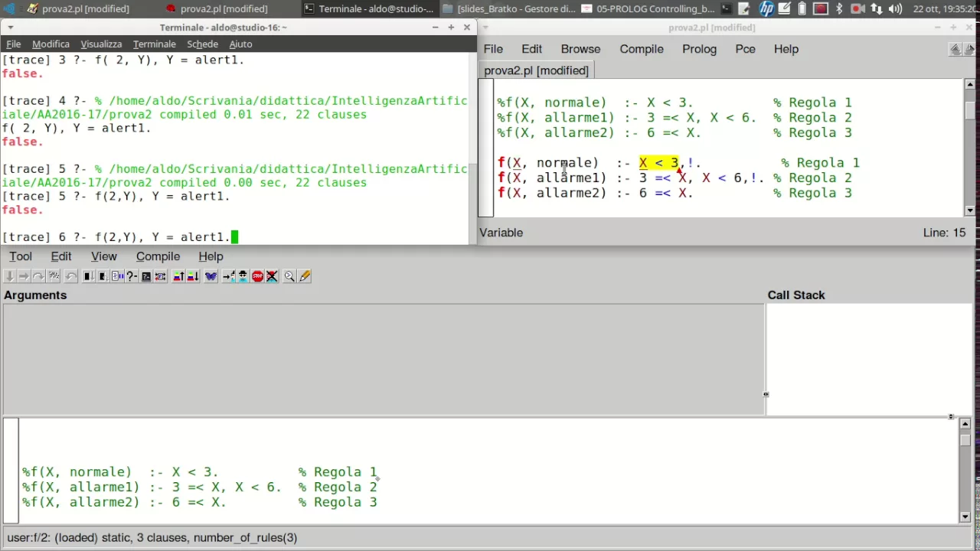
Task: Open the editor's Prolog menu
Action: point(699,49)
